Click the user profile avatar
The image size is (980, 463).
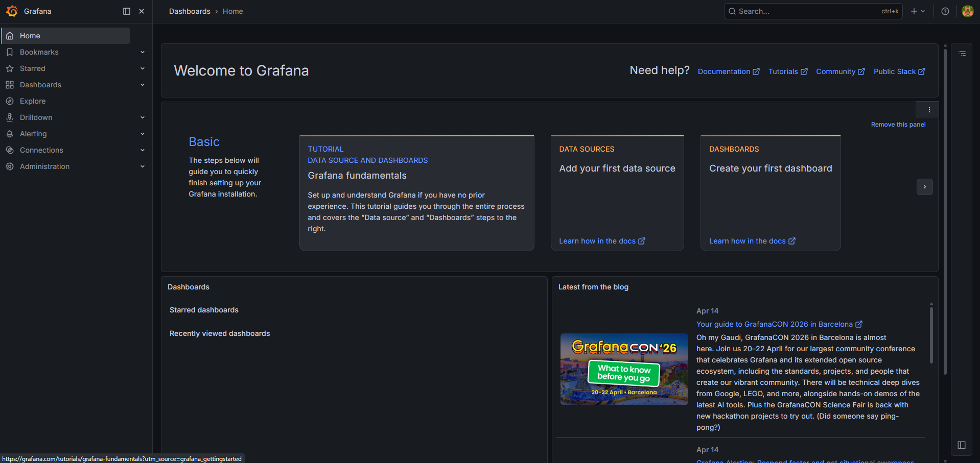[967, 11]
